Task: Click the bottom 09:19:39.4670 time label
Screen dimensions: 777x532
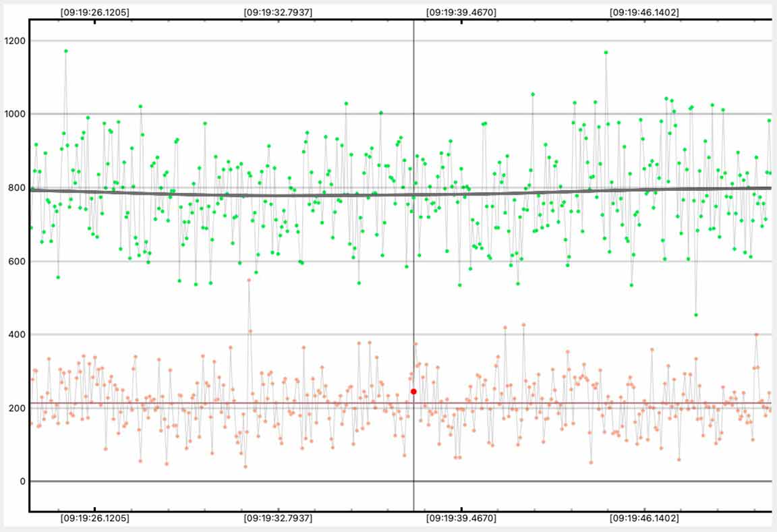Action: [x=461, y=519]
